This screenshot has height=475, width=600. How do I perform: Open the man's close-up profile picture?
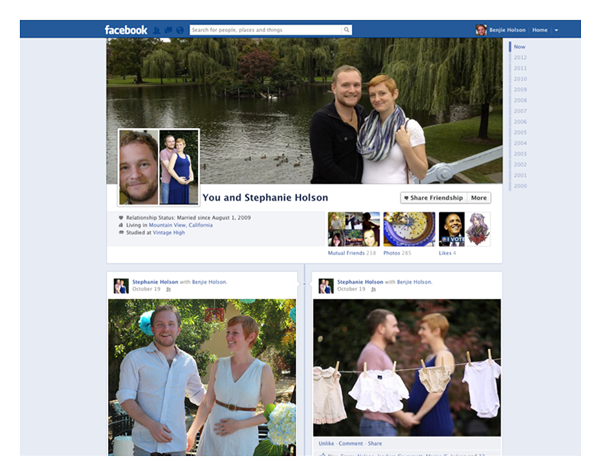139,167
